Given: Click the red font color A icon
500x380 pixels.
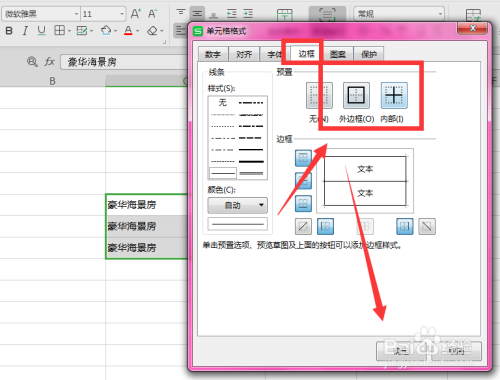Looking at the screenshot, I should click(x=128, y=31).
